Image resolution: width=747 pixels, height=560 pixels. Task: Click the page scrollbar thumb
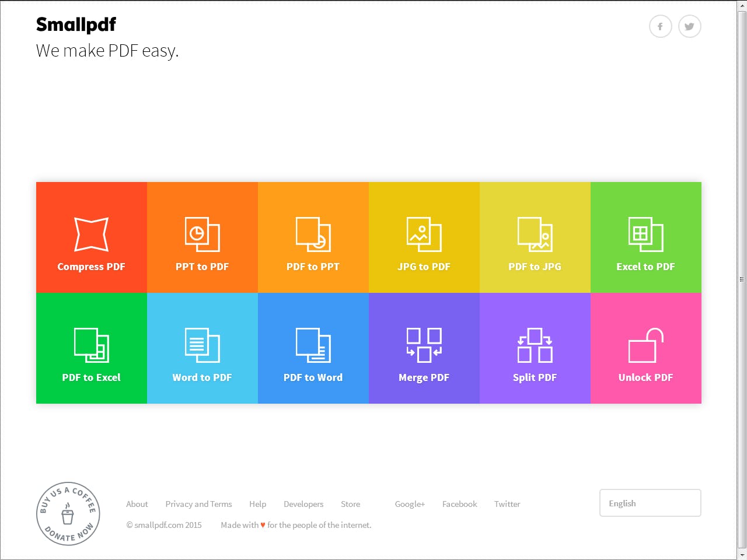pyautogui.click(x=742, y=279)
